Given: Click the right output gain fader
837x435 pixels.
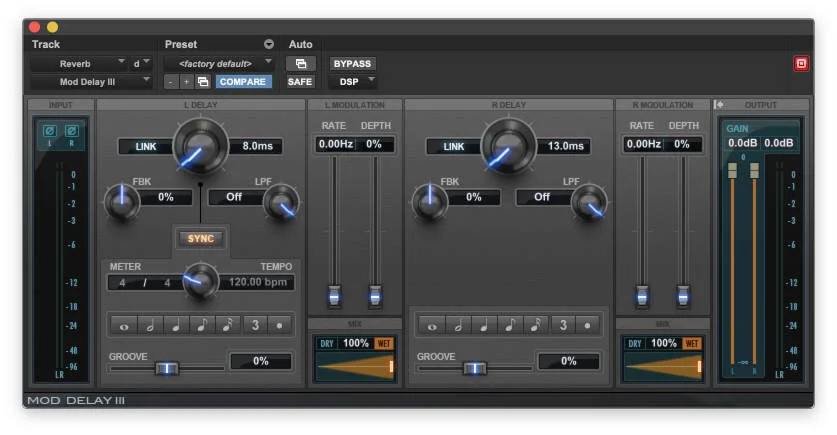Looking at the screenshot, I should point(754,171).
